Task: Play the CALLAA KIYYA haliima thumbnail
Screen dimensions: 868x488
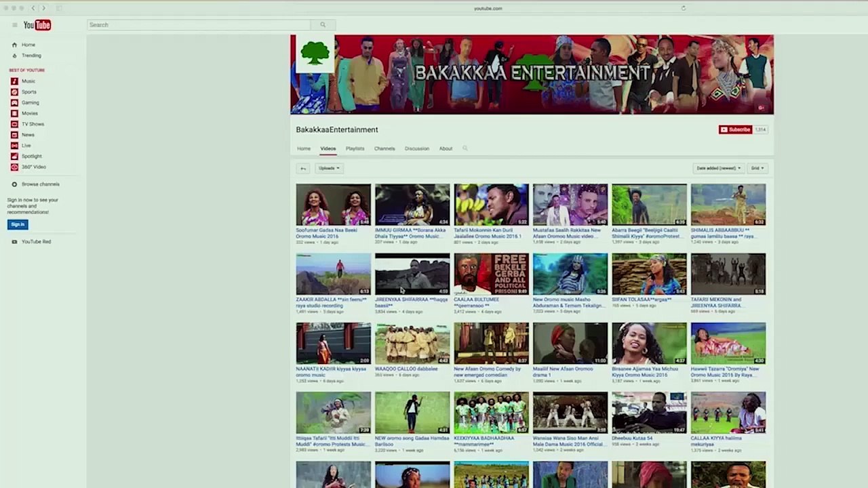Action: point(728,413)
